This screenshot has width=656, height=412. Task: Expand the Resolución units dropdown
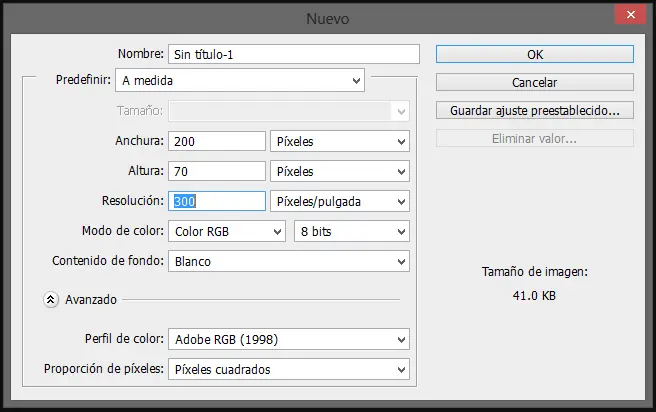pos(340,201)
